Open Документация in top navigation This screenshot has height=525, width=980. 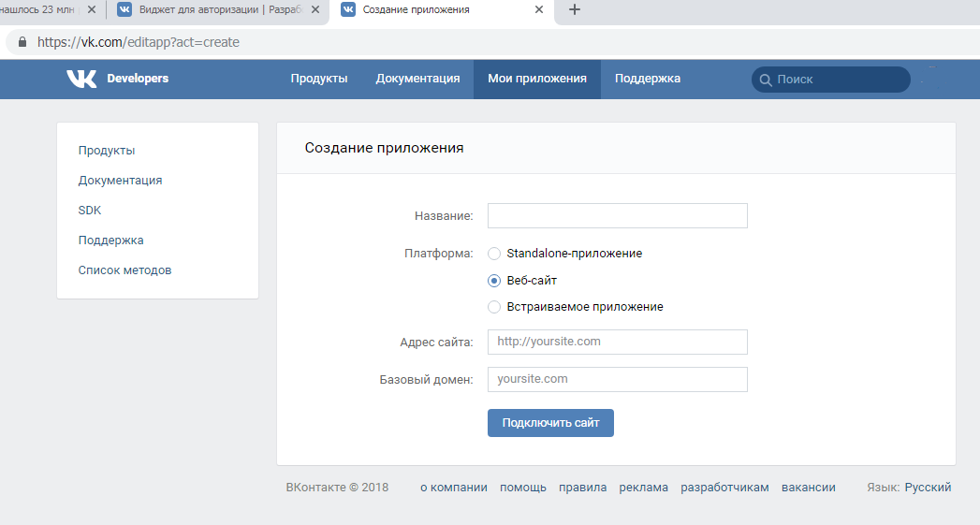click(x=417, y=79)
